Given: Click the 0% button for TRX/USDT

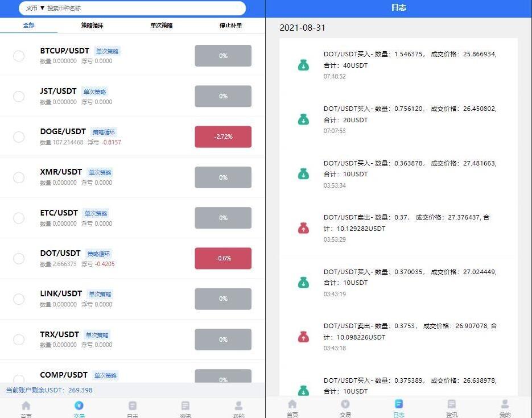Looking at the screenshot, I should 223,340.
